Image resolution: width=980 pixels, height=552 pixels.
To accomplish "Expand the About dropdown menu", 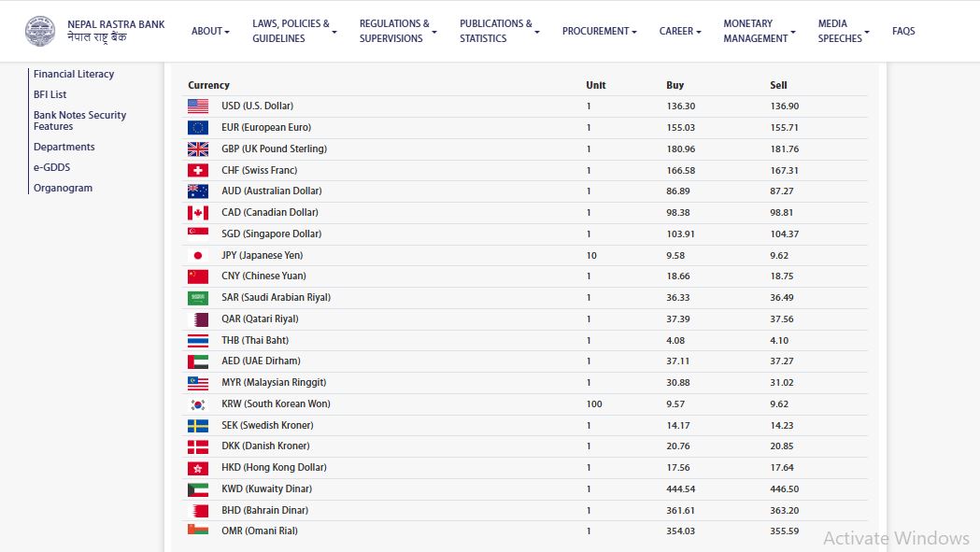I will click(210, 31).
